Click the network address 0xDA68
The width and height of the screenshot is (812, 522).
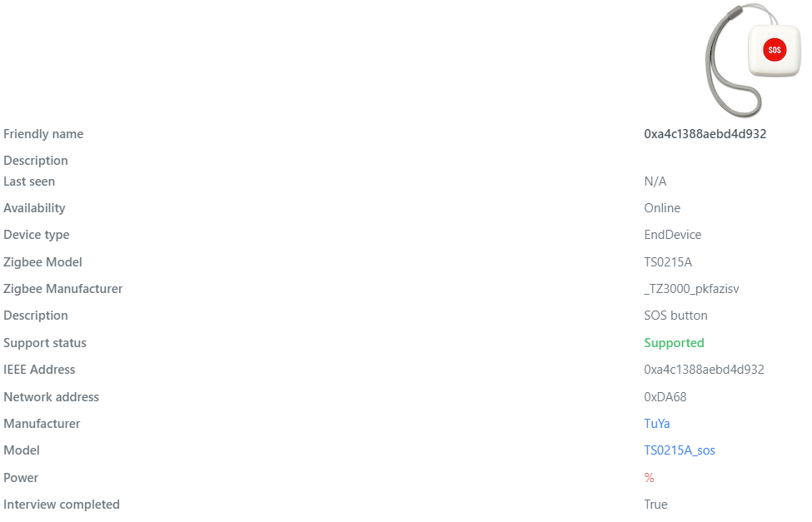[x=665, y=396]
